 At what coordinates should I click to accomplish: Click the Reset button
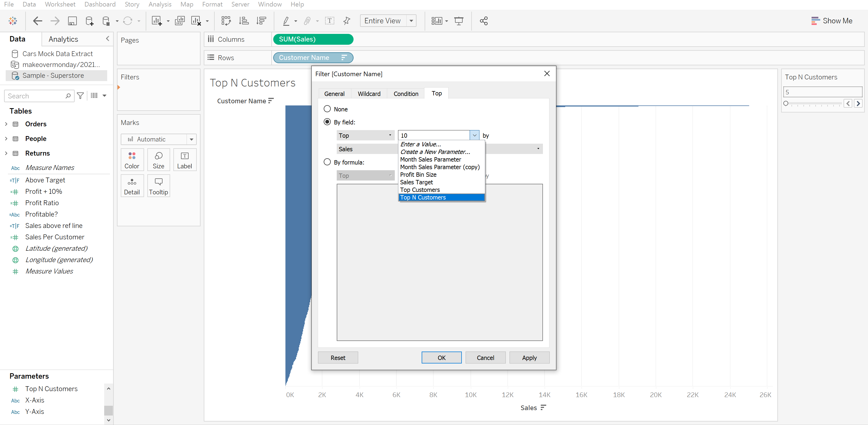tap(338, 357)
